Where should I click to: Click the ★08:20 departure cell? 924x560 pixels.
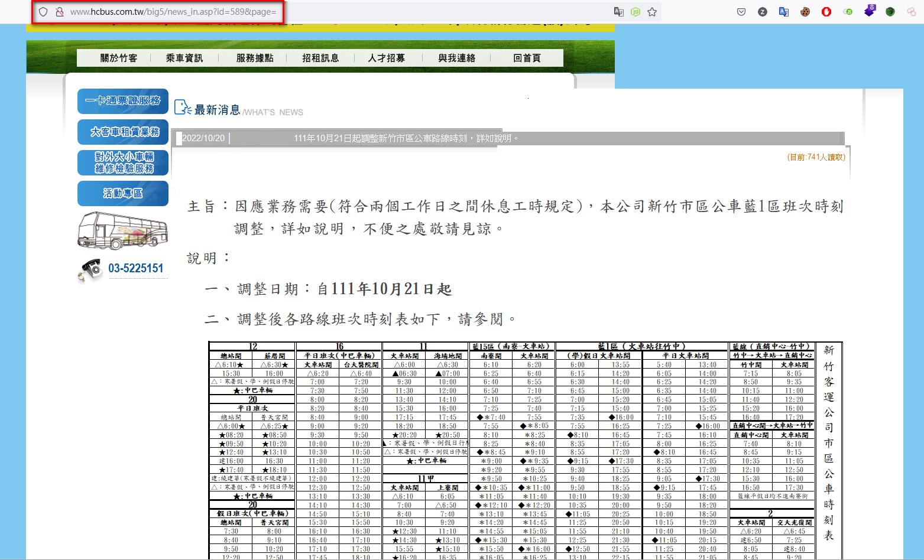tap(231, 435)
